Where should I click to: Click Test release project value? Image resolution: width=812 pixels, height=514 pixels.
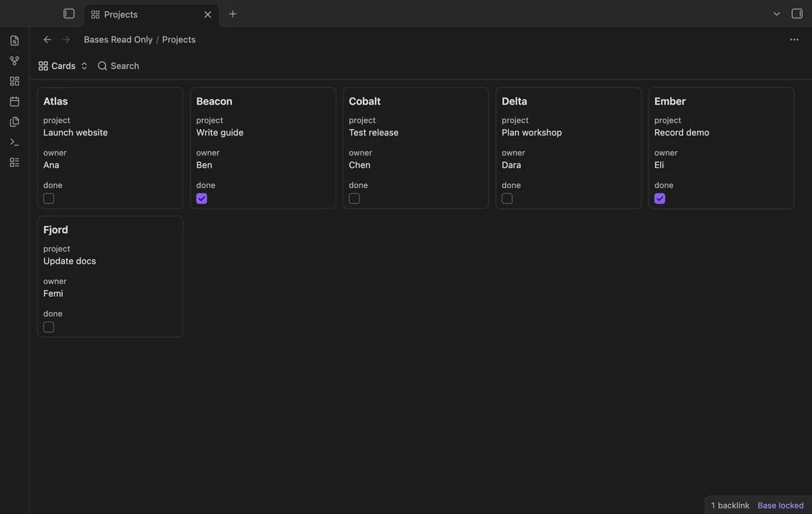(x=374, y=133)
